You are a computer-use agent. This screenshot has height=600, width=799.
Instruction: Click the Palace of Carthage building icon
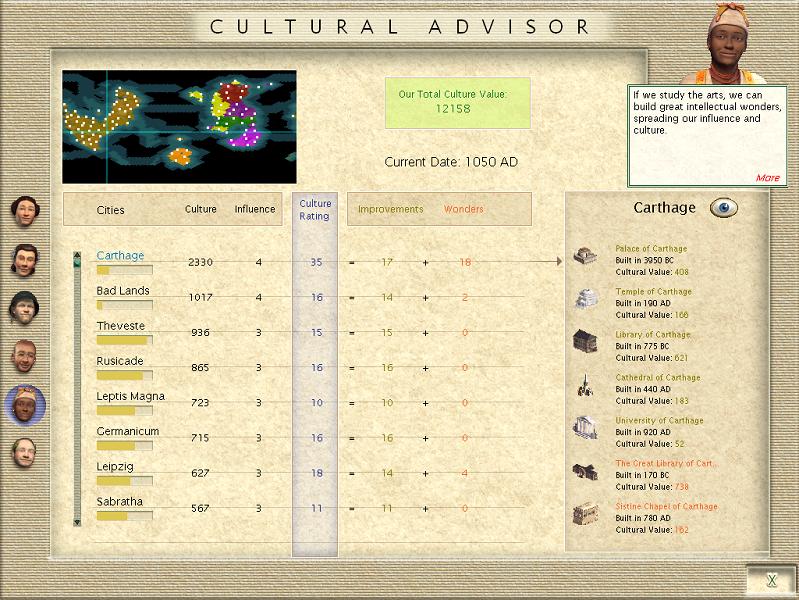585,256
